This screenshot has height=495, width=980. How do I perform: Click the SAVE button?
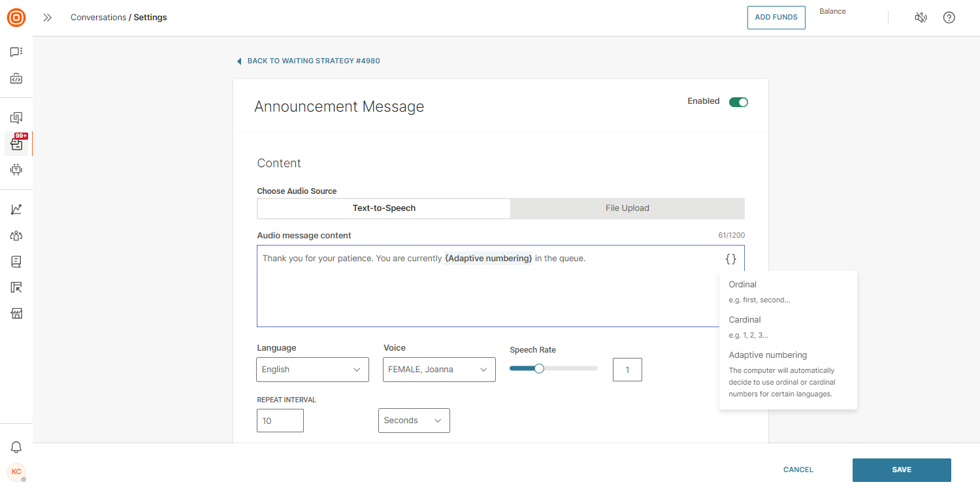coord(902,470)
